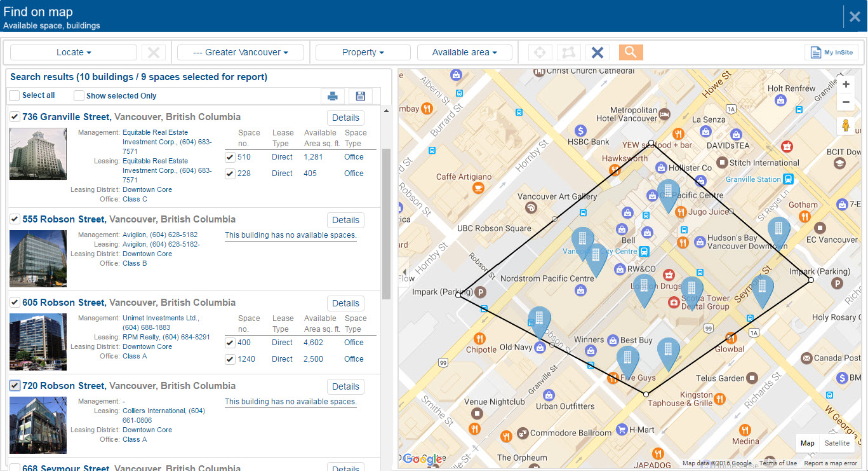Print the search results

pos(332,96)
